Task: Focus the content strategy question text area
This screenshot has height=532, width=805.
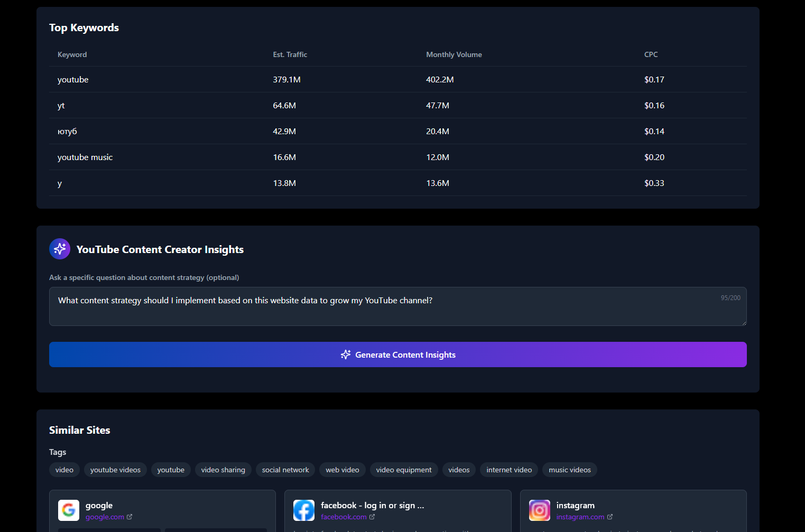Action: coord(398,306)
